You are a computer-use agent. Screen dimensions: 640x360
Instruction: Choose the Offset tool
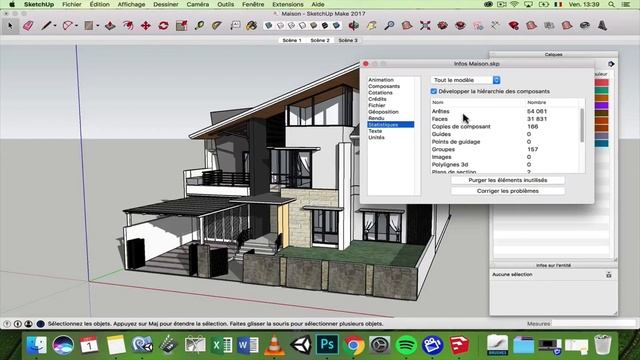128,26
